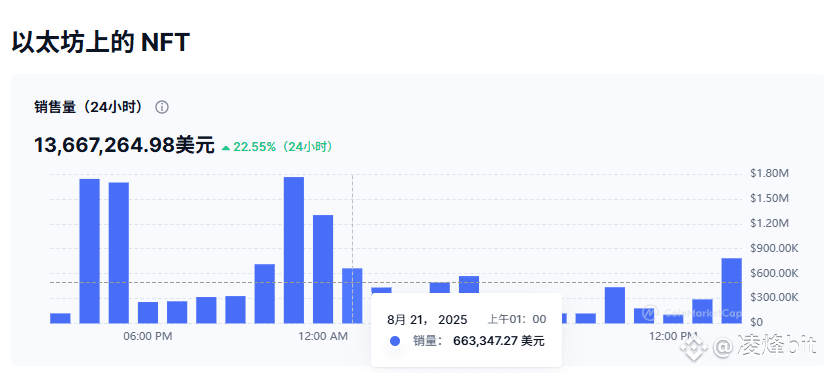Click the 22.55%（24小时）change text
This screenshot has width=824, height=373.
tap(283, 147)
